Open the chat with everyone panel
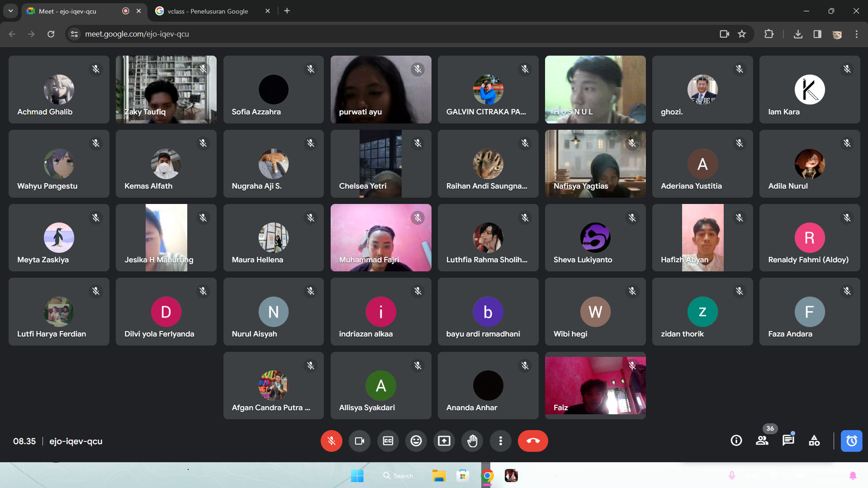 point(788,441)
